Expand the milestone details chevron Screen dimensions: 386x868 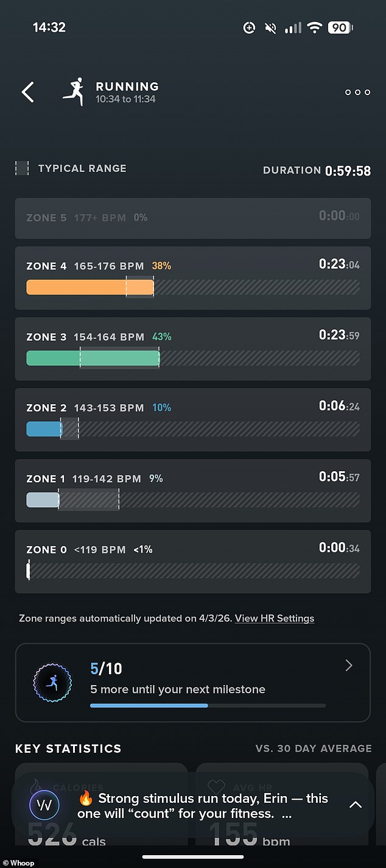pyautogui.click(x=349, y=666)
